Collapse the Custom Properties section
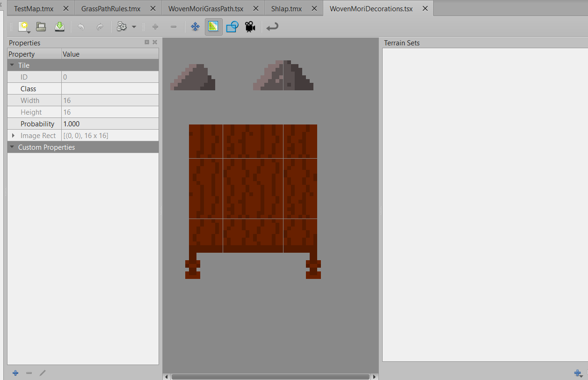This screenshot has height=380, width=588. 12,147
